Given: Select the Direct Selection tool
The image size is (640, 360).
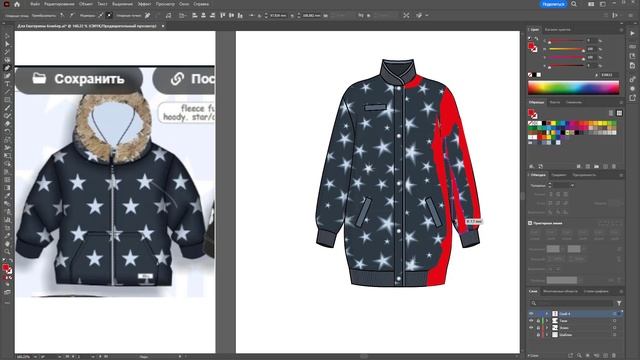Looking at the screenshot, I should pos(7,44).
